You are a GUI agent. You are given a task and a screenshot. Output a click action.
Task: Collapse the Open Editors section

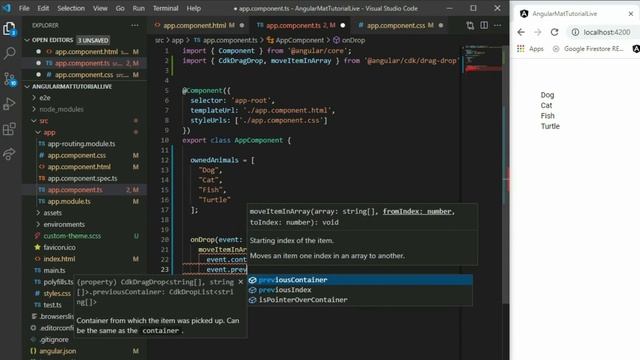pos(27,40)
